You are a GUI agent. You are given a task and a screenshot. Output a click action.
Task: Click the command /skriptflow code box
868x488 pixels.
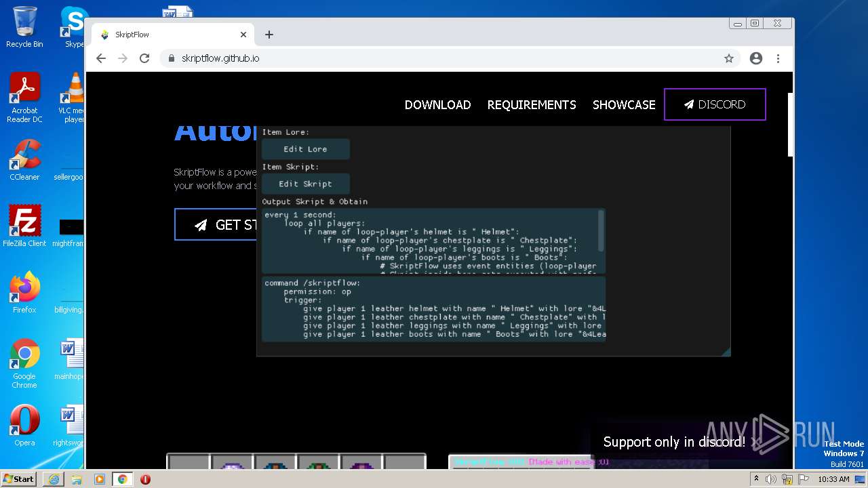pyautogui.click(x=434, y=308)
